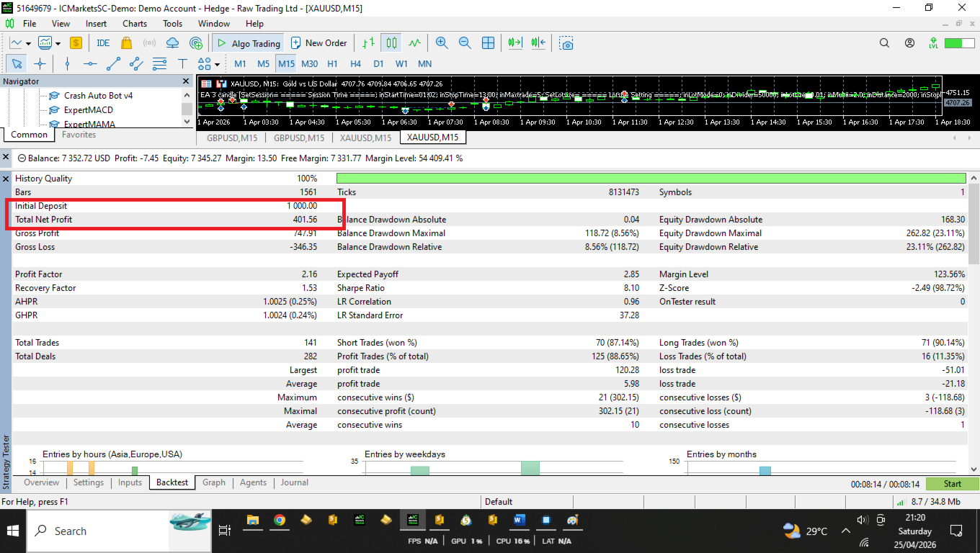980x553 pixels.
Task: Select the arrow cursor mode
Action: 17,63
